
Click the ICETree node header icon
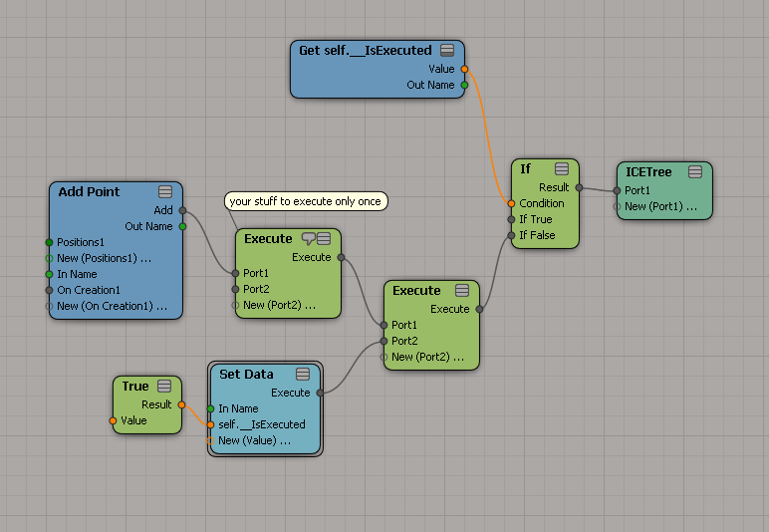pos(695,171)
